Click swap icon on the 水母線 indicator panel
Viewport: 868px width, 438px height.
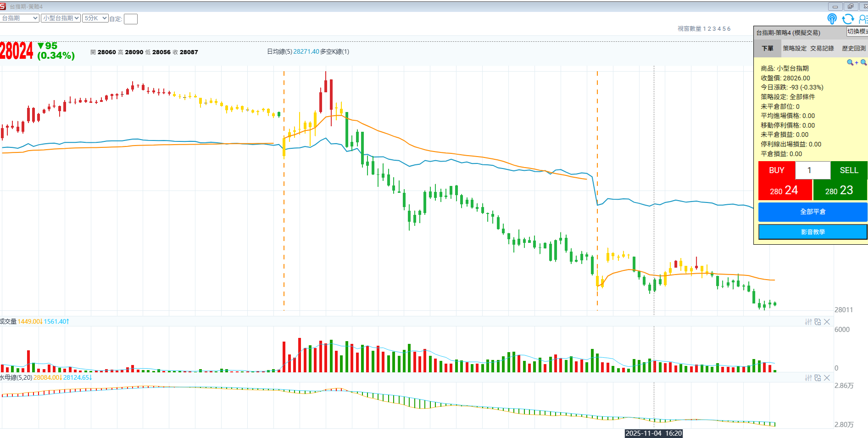[818, 378]
